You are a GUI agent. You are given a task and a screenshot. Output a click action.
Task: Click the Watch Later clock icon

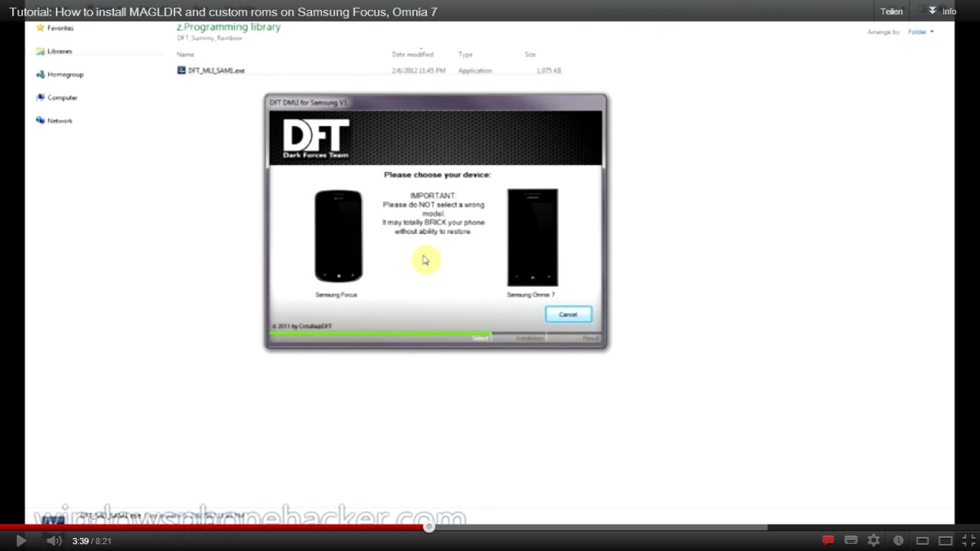click(898, 540)
